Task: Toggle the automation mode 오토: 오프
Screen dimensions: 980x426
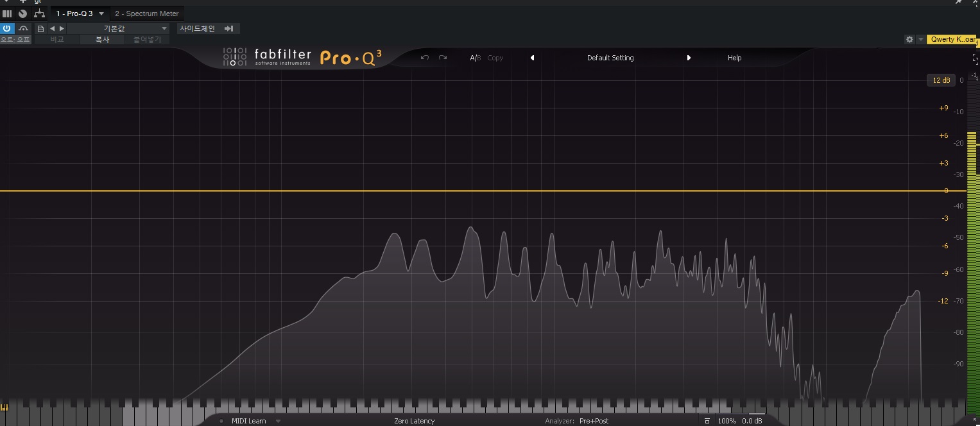Action: pos(15,39)
